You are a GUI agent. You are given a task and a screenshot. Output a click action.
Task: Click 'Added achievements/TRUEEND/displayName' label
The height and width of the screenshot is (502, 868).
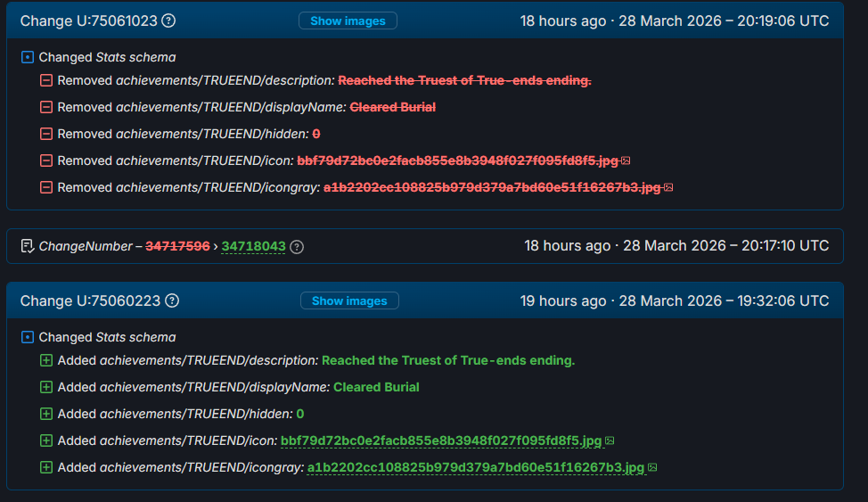193,387
